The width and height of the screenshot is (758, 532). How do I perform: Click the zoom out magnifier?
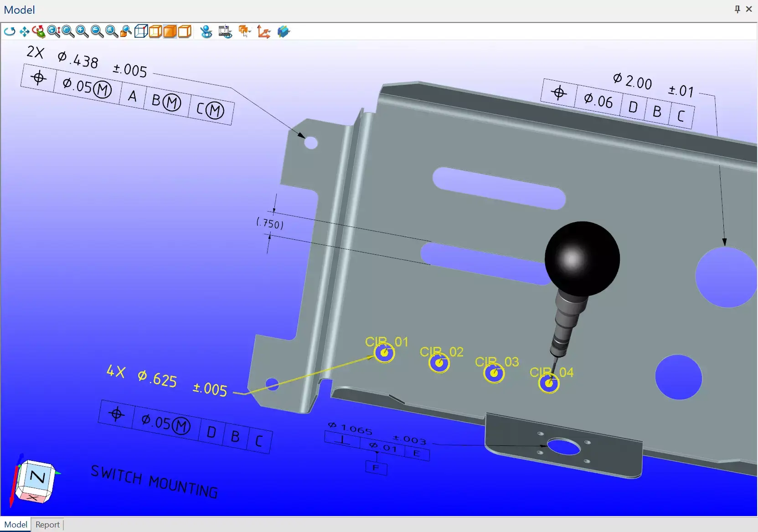(x=97, y=31)
